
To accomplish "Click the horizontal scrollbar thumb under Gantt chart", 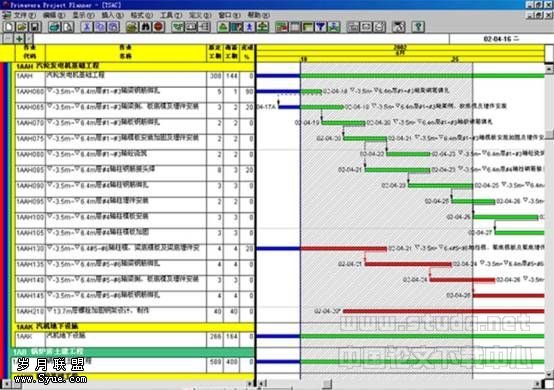I will [x=327, y=384].
